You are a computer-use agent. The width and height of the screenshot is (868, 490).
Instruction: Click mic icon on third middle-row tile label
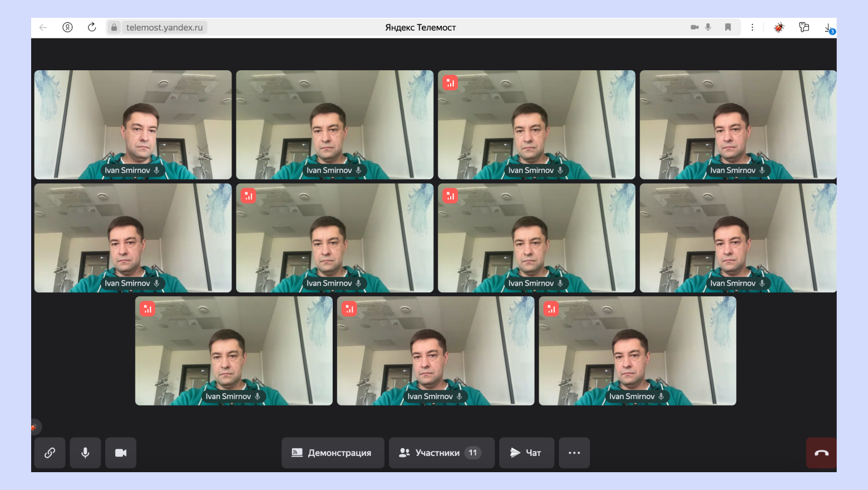(560, 283)
